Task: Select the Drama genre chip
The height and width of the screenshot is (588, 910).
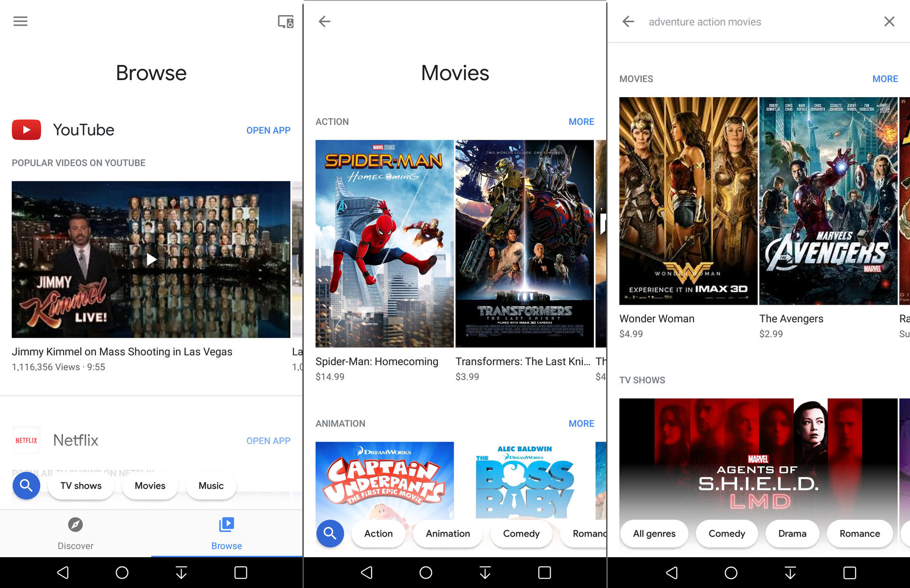Action: (x=792, y=534)
